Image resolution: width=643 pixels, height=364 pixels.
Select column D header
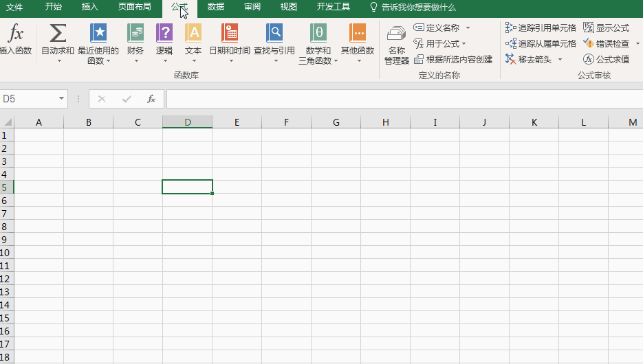(188, 122)
